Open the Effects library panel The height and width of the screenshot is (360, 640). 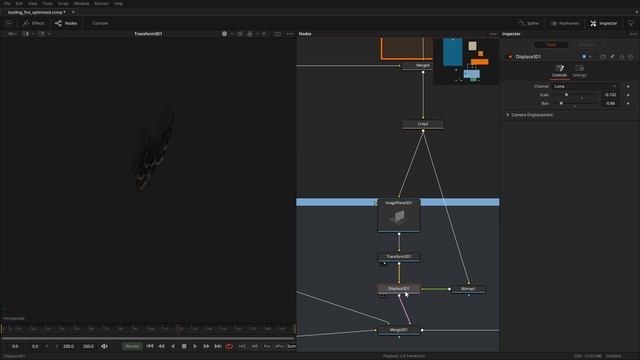pyautogui.click(x=33, y=23)
